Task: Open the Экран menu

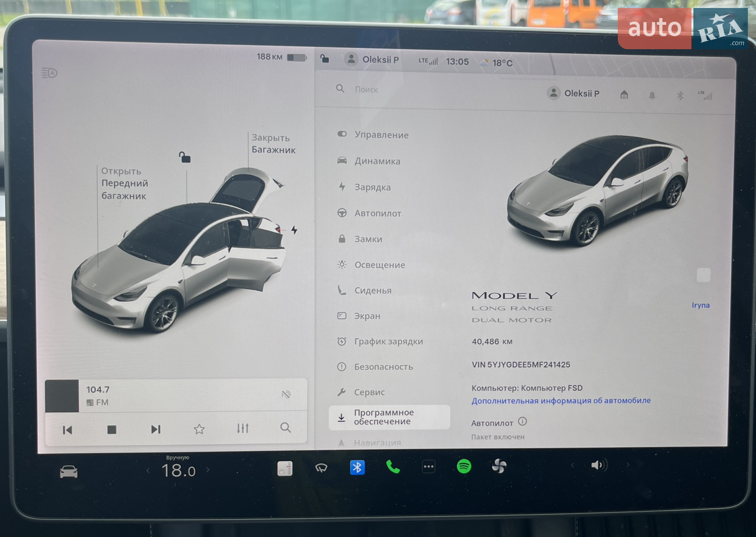Action: tap(359, 316)
